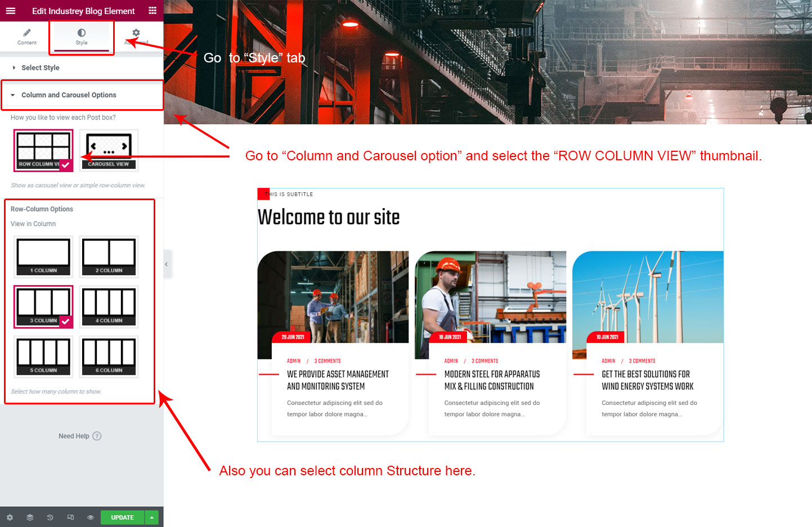Open the wind energy systems post title
Viewport: 812px width, 527px height.
point(647,380)
